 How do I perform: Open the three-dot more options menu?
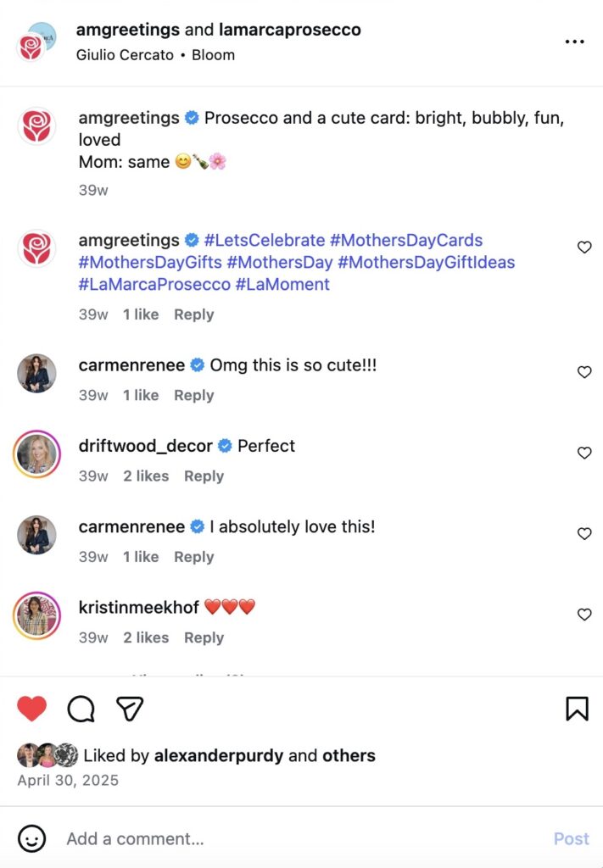coord(574,42)
